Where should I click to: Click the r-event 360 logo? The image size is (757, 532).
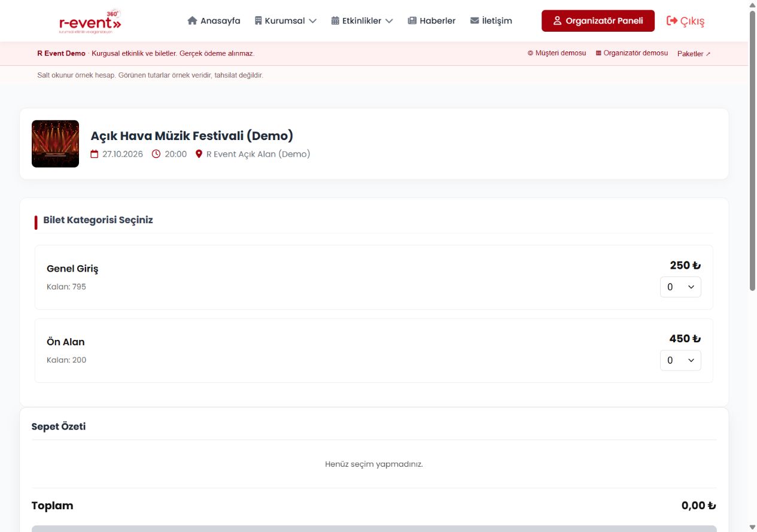90,22
